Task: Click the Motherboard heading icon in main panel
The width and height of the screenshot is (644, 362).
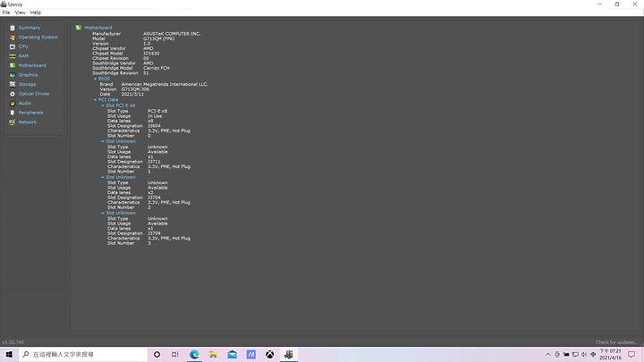Action: [x=79, y=28]
